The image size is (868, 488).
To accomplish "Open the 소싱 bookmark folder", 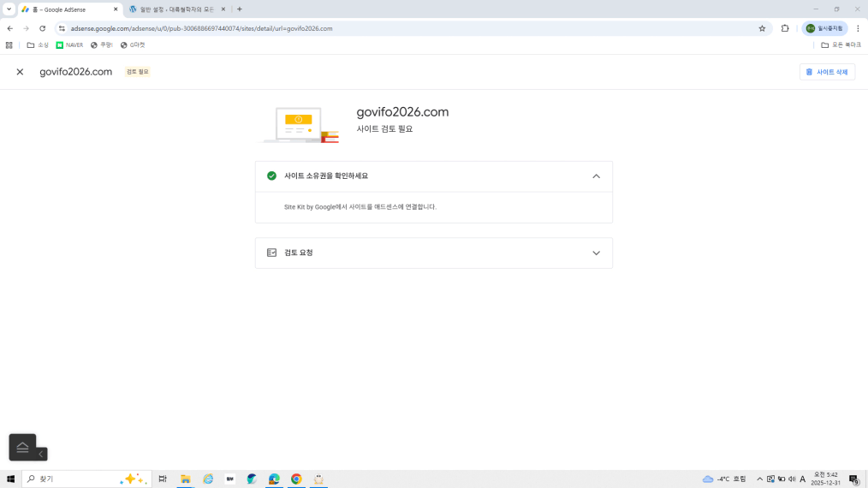I will pos(38,45).
